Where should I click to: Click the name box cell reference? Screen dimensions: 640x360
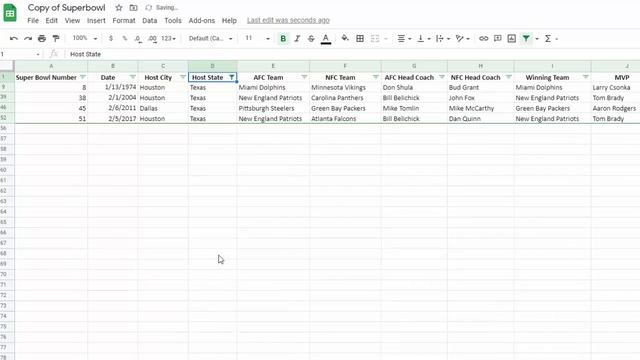click(x=20, y=54)
